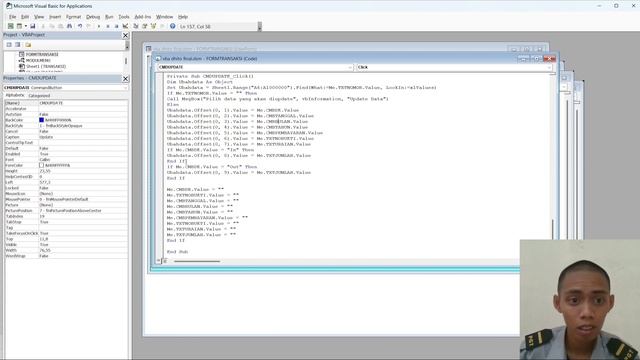
Task: Click the Toggle Folders icon in Project panel
Action: pyautogui.click(x=28, y=44)
